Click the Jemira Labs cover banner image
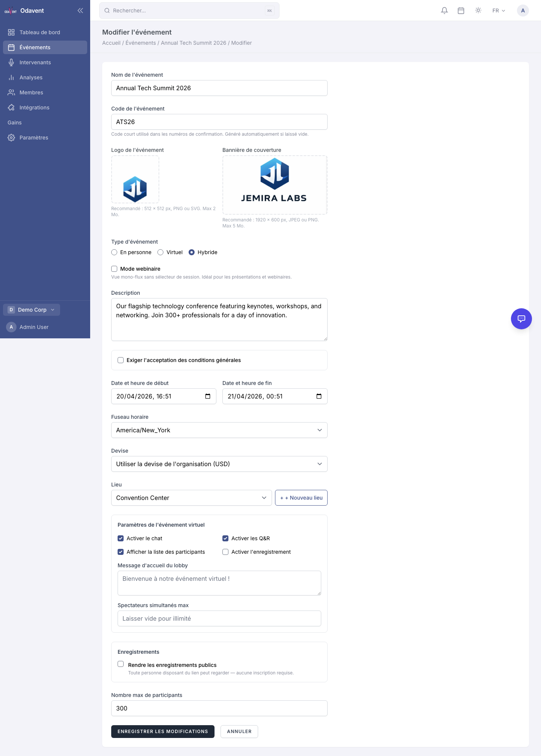Screen dimensions: 541x756 coord(275,185)
